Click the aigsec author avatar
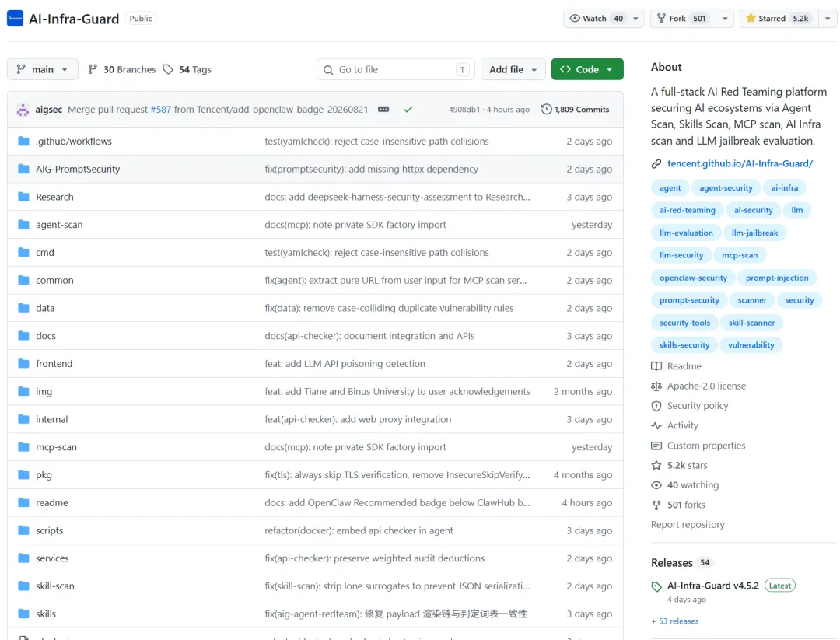The image size is (840, 640). coord(23,109)
